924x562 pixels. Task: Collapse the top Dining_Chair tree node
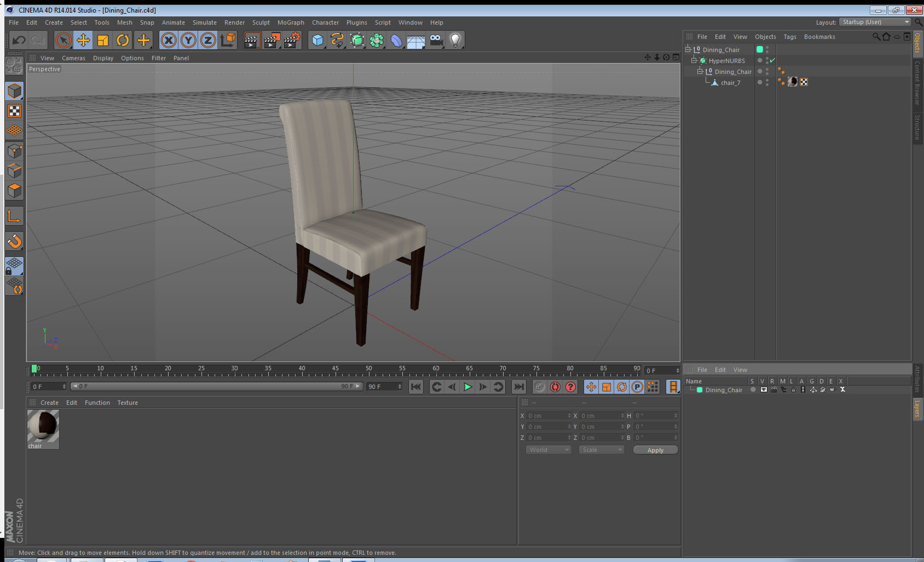[688, 49]
